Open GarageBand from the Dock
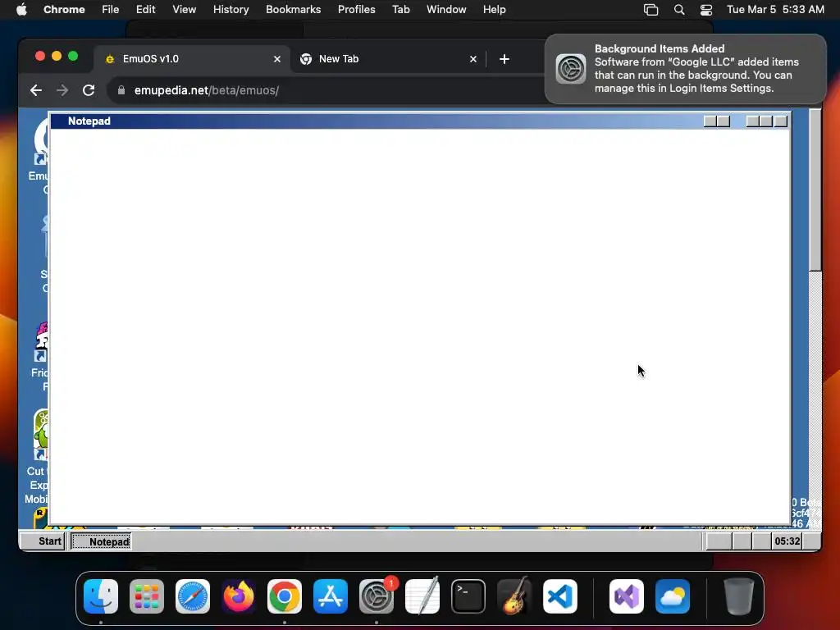The image size is (840, 630). [x=514, y=596]
